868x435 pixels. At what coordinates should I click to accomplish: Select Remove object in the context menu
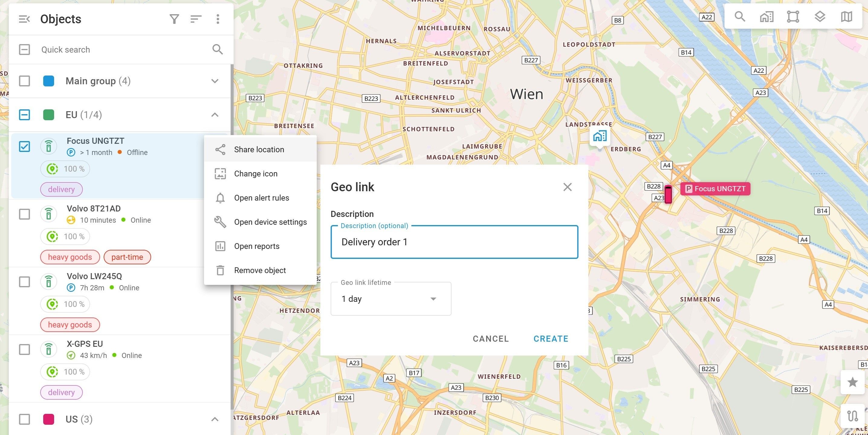259,270
